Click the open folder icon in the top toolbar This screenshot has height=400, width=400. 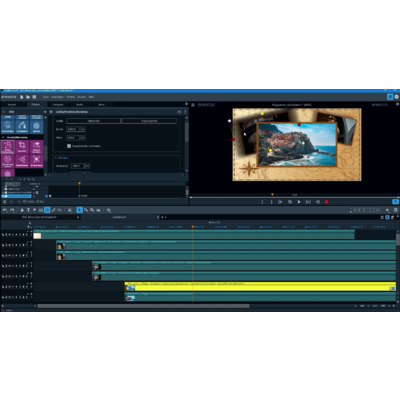coord(28,97)
